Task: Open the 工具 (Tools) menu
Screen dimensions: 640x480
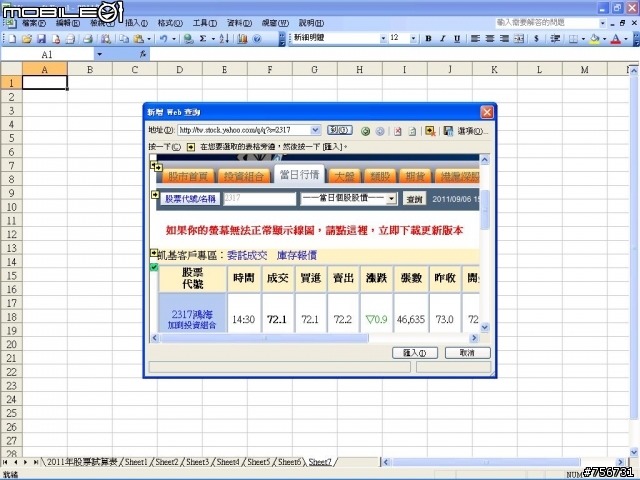Action: 204,23
